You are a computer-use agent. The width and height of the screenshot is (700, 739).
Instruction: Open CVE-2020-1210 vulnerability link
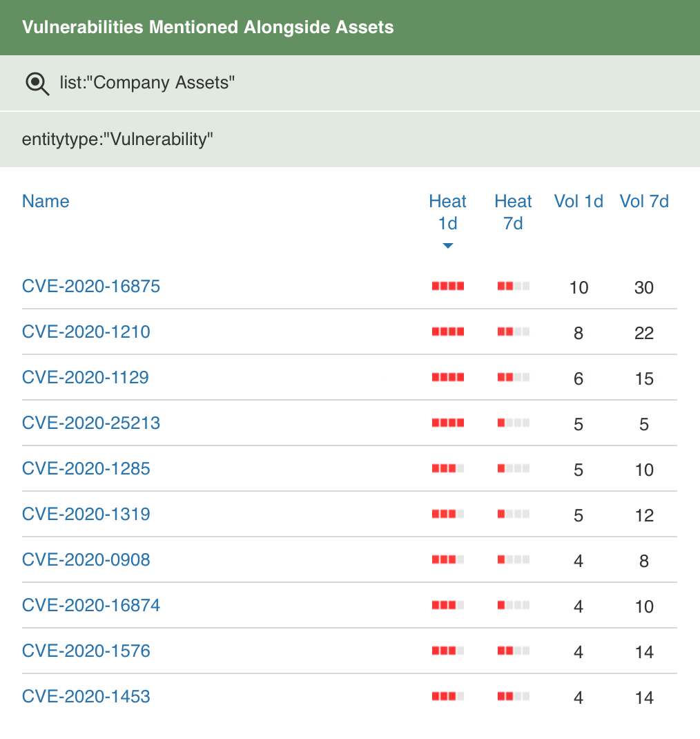[86, 332]
